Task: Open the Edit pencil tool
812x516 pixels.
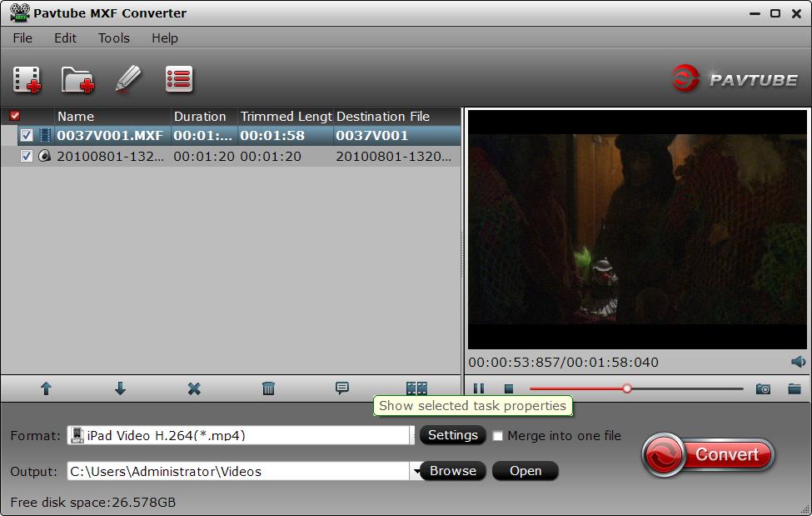Action: point(128,79)
